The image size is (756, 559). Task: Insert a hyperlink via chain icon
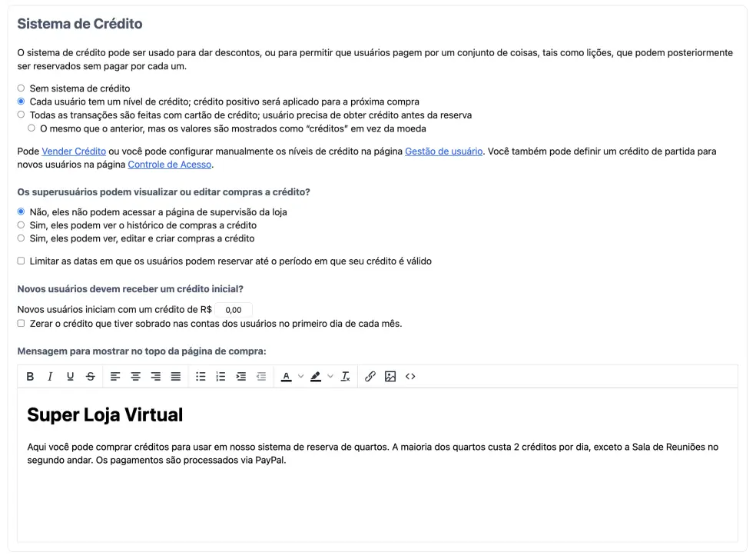[370, 377]
